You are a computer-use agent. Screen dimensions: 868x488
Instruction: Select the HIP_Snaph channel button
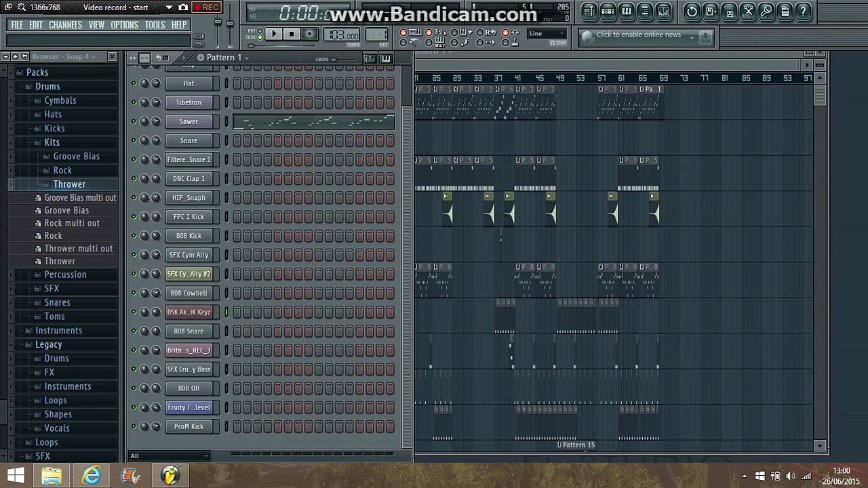(189, 198)
